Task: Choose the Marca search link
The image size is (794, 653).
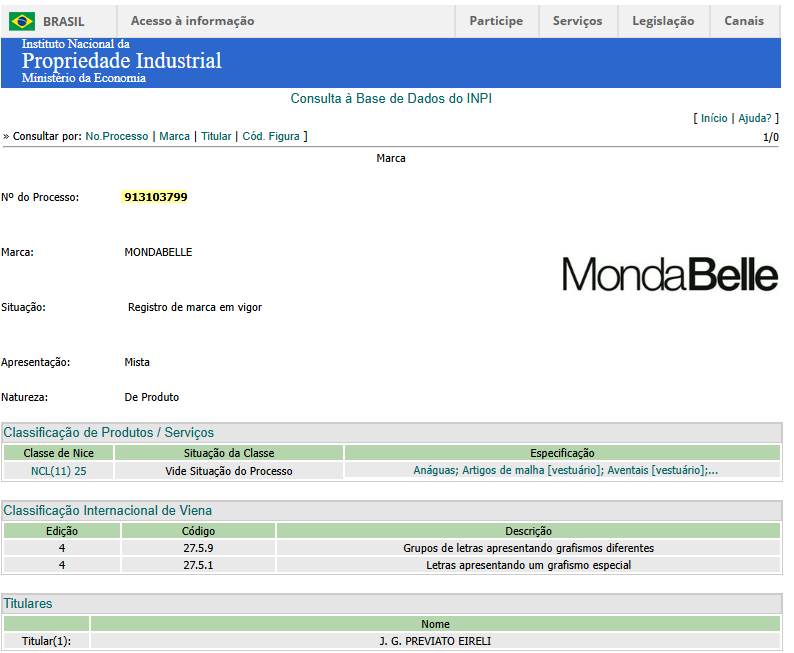Action: coord(174,136)
